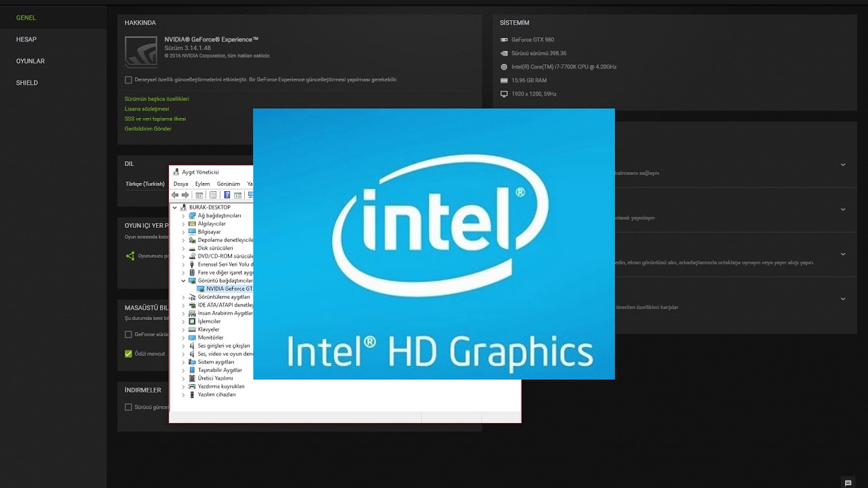Click the Aygıt Yöneticisi title bar icon
Screen dimensions: 868x488
tap(176, 172)
